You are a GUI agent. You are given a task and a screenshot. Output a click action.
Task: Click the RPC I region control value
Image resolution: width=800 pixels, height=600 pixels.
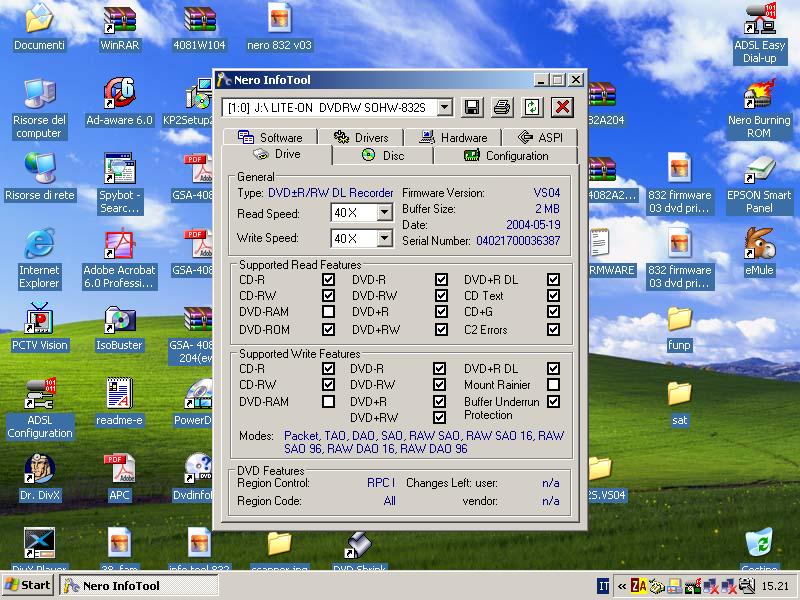(381, 483)
